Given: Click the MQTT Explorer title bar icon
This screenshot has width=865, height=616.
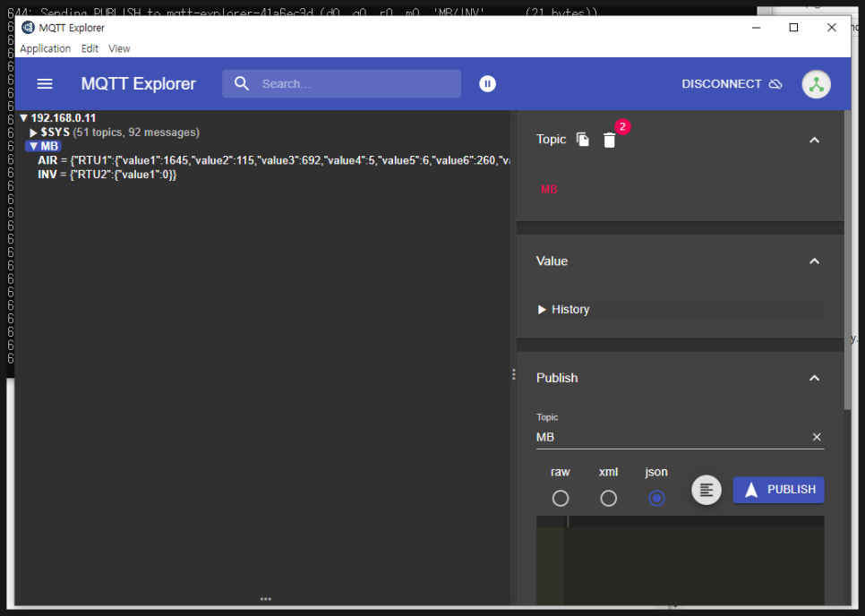Looking at the screenshot, I should [28, 28].
